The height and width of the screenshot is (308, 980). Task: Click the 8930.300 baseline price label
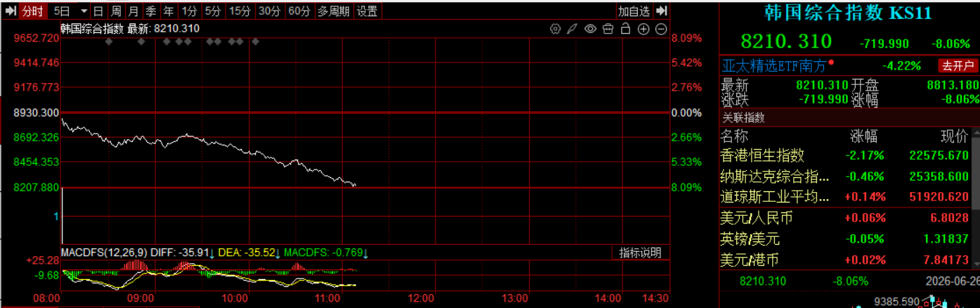tap(37, 113)
